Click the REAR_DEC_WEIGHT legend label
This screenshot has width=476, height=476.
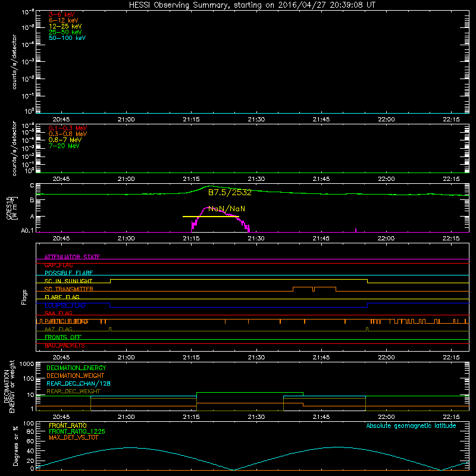(x=73, y=392)
